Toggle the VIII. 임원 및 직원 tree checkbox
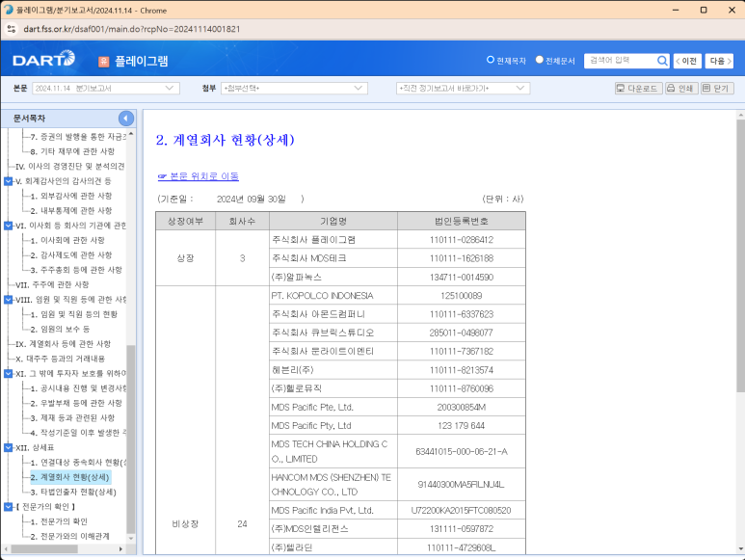Screen dimensions: 745x560 pyautogui.click(x=8, y=300)
